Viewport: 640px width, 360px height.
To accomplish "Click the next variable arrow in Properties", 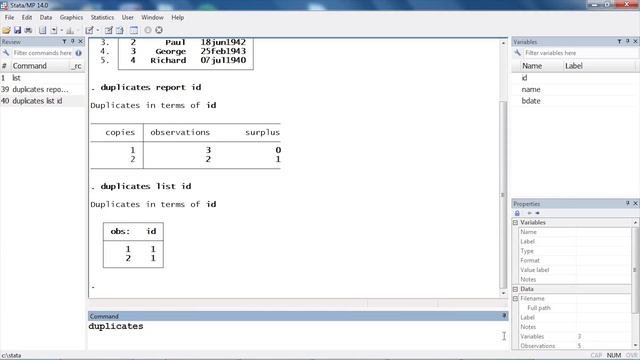I will [538, 213].
